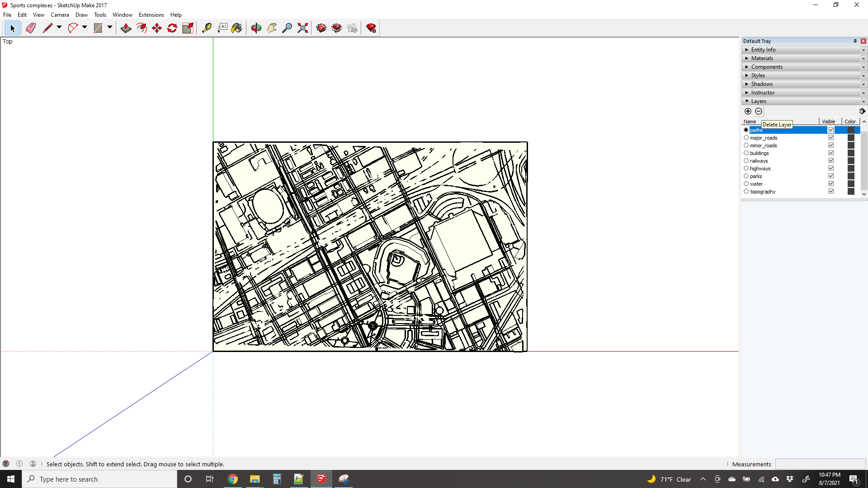Set water as the active layer
This screenshot has width=868, height=488.
(746, 184)
